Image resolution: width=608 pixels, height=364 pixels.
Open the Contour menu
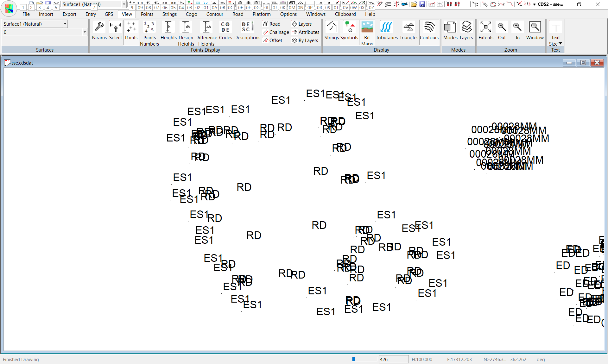[215, 14]
